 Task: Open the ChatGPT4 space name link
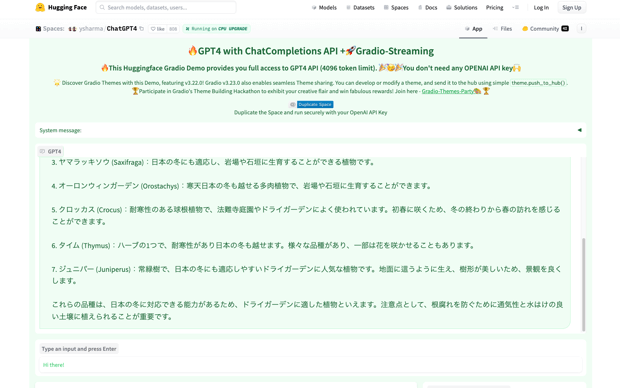click(x=122, y=29)
